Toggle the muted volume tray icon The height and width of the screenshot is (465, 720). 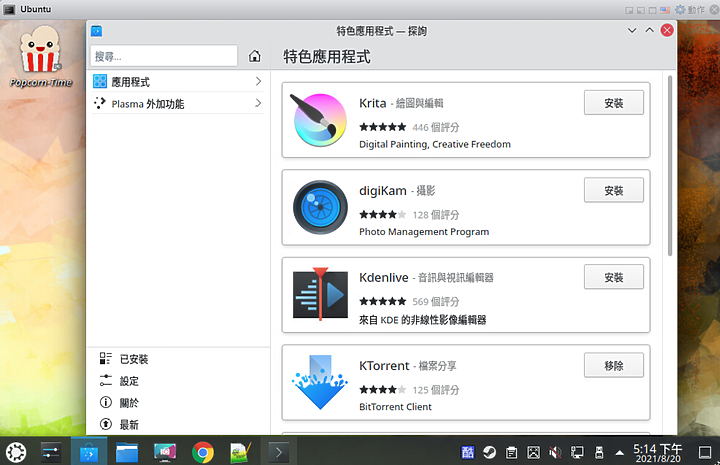pos(555,453)
